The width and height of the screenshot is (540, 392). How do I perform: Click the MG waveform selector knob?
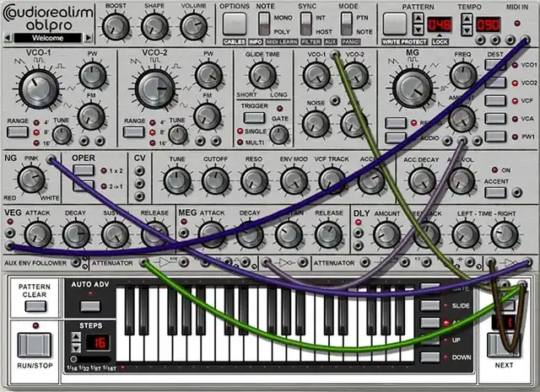pos(413,89)
